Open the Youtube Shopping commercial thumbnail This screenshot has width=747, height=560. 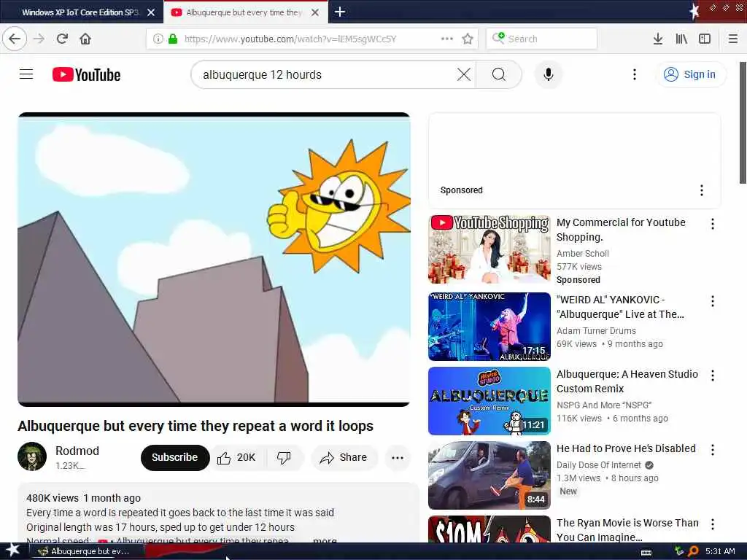(489, 249)
